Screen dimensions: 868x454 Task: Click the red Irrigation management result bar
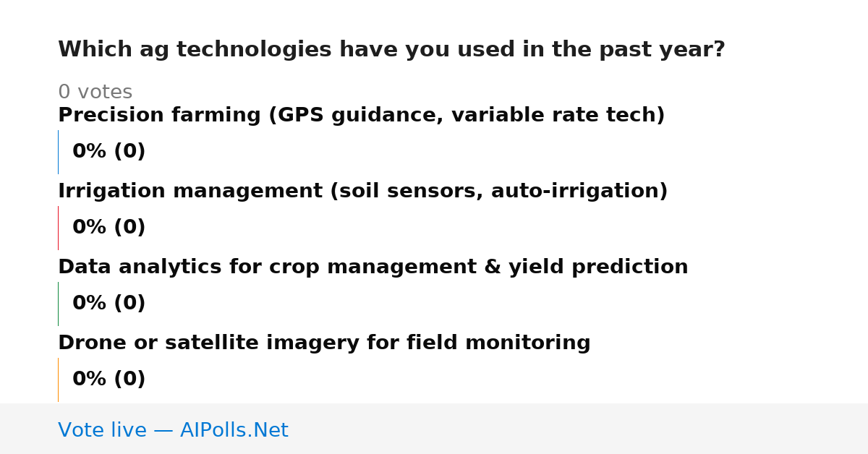[x=58, y=228]
